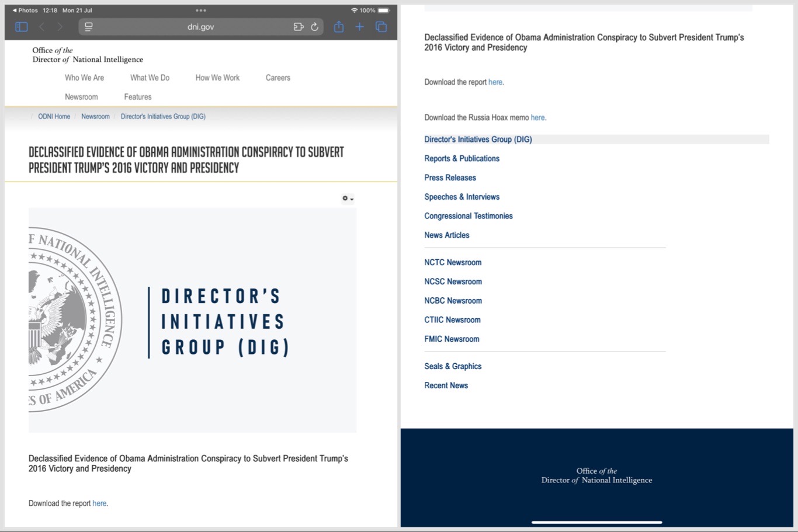Tap the home indicator bar at bottom

[596, 522]
